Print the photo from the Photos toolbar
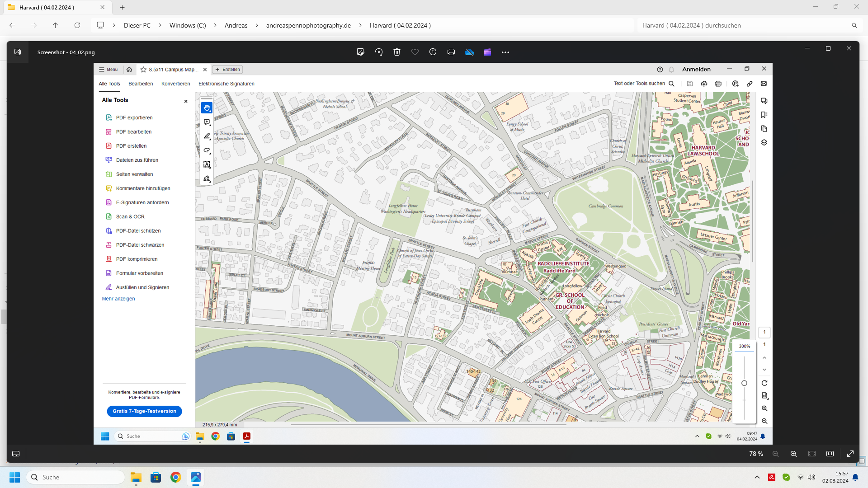This screenshot has height=488, width=868. pos(451,52)
